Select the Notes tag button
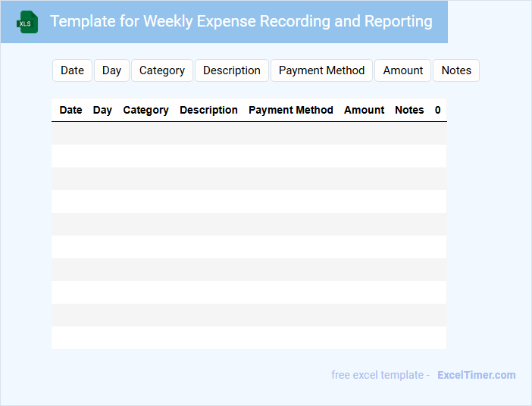The height and width of the screenshot is (406, 532). [456, 70]
